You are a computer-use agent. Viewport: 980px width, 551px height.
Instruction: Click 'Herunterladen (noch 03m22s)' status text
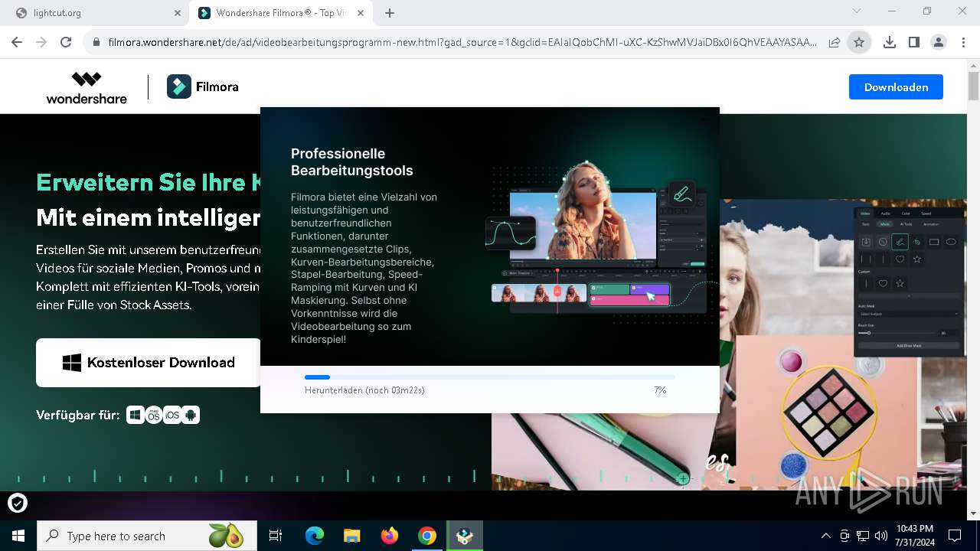364,390
